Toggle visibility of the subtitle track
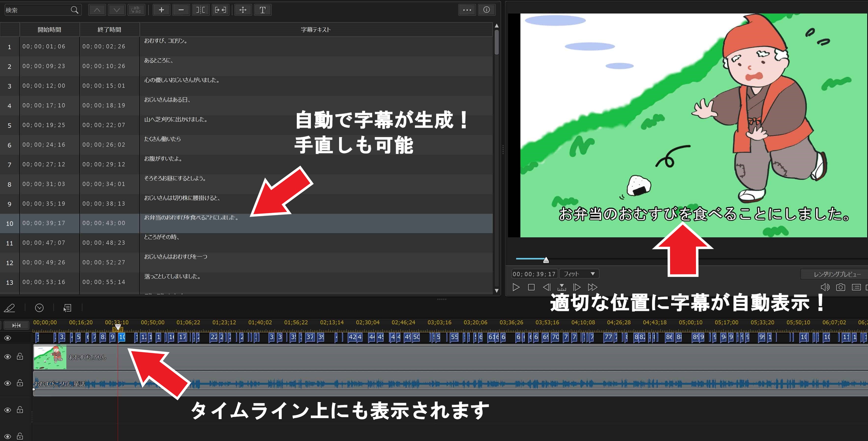Screen dimensions: 868x441 tap(7, 338)
